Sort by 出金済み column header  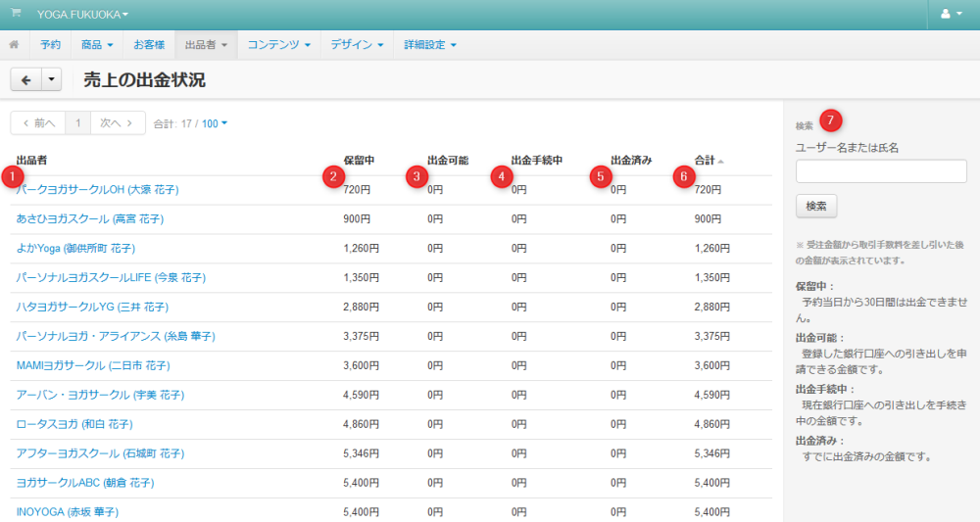[x=631, y=161]
